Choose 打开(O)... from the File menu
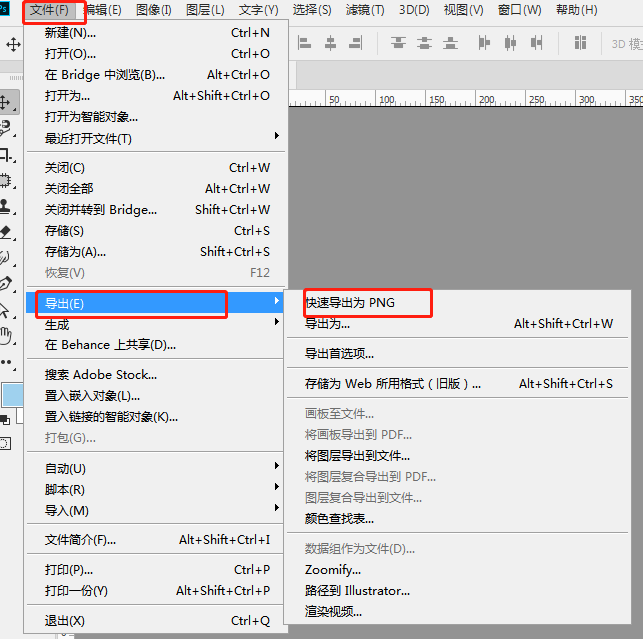 click(x=155, y=53)
